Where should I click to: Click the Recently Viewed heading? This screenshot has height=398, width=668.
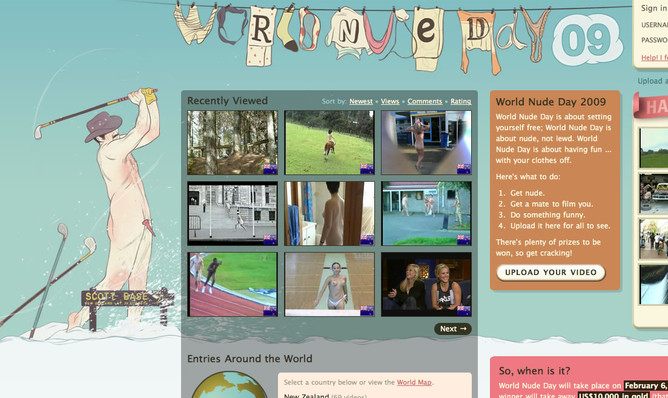click(x=227, y=101)
